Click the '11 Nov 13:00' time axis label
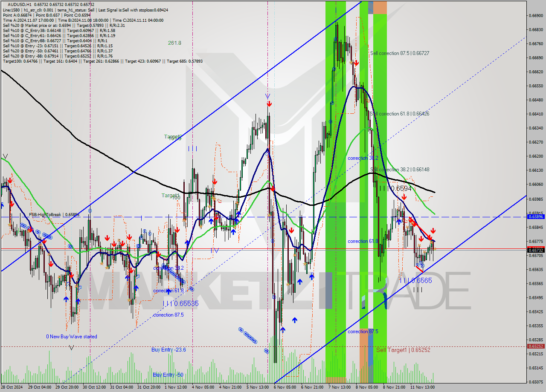 coord(423,387)
